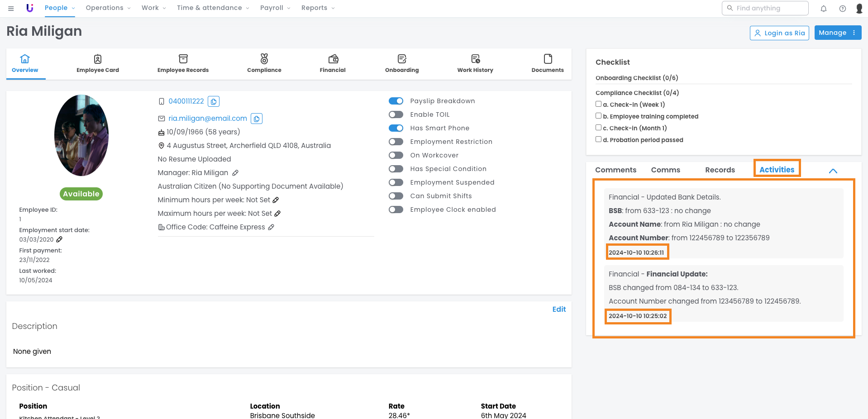Click the notifications bell icon

[x=824, y=8]
